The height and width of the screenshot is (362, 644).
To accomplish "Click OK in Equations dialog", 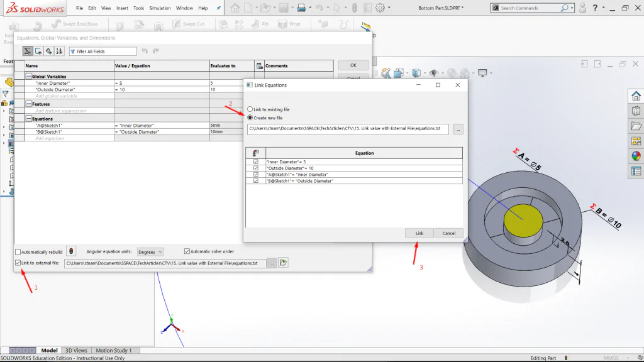I will [353, 65].
